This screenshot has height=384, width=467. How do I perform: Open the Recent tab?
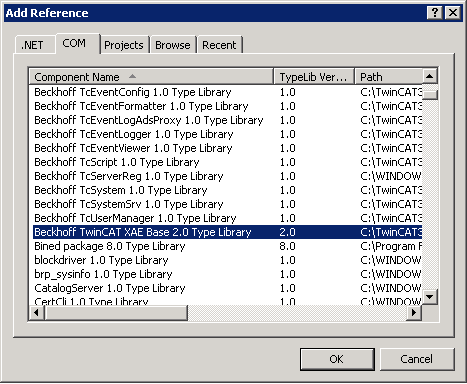pyautogui.click(x=219, y=45)
